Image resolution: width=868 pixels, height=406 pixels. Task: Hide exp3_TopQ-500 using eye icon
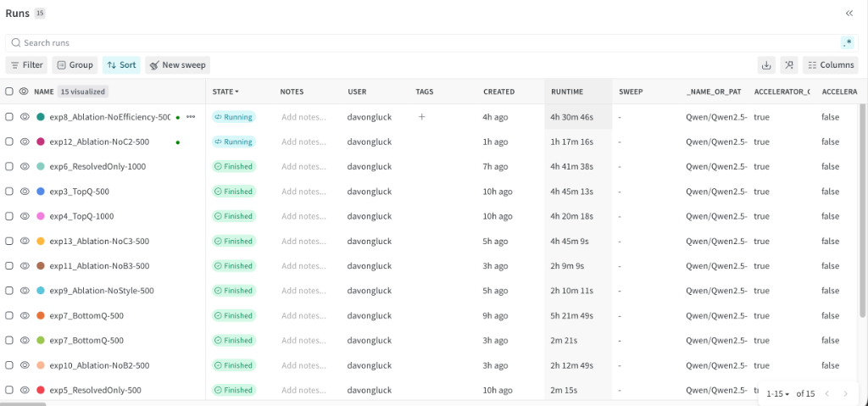click(x=25, y=192)
